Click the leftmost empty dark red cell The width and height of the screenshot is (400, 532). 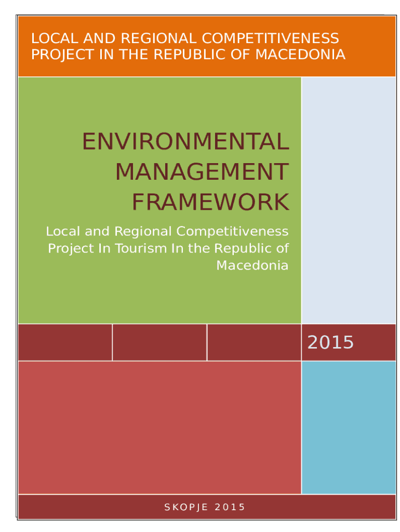[x=65, y=342]
